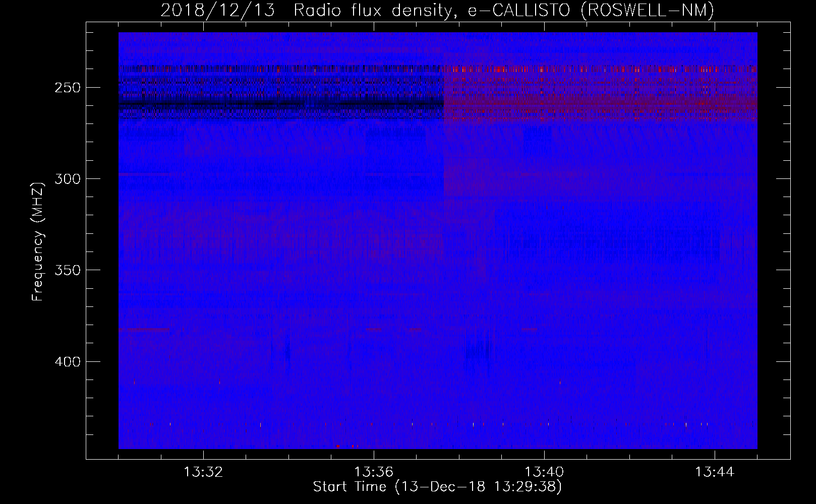
Task: Click the 300 frequency tick label
Action: [x=67, y=179]
